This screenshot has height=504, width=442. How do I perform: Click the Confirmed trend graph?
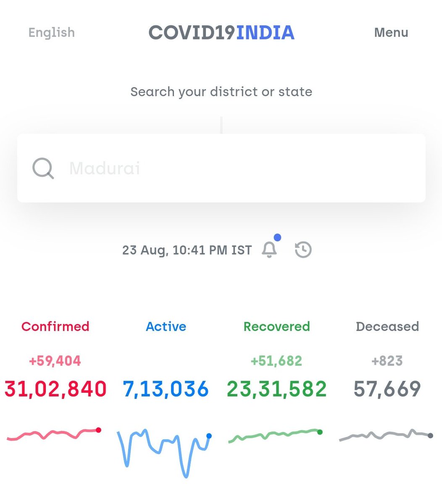click(55, 433)
